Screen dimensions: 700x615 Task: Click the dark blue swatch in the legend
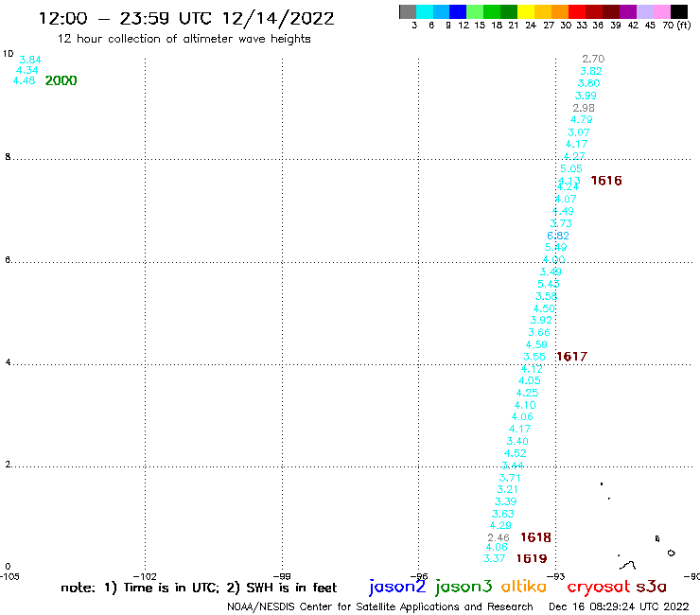(x=458, y=11)
